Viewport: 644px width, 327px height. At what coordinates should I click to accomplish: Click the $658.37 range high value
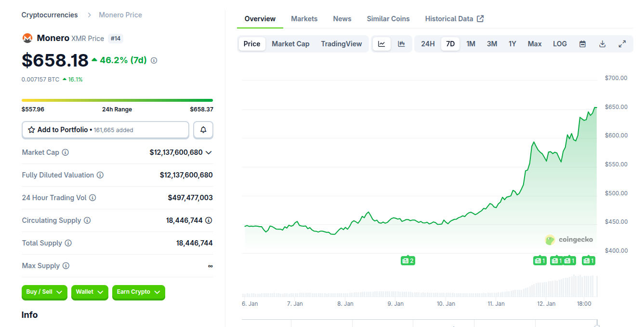point(201,109)
